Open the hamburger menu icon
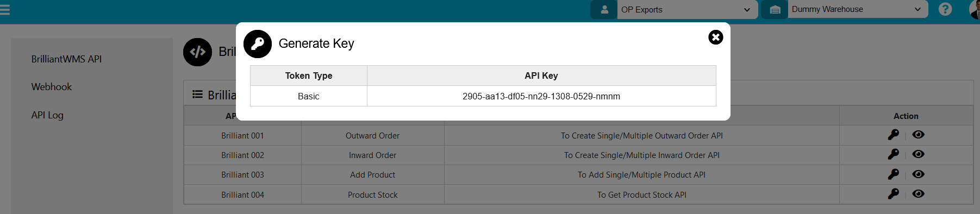980x214 pixels. tap(5, 9)
